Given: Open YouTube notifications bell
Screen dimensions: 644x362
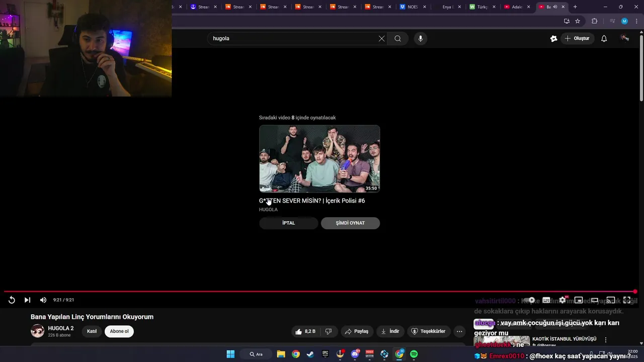Looking at the screenshot, I should (x=604, y=39).
